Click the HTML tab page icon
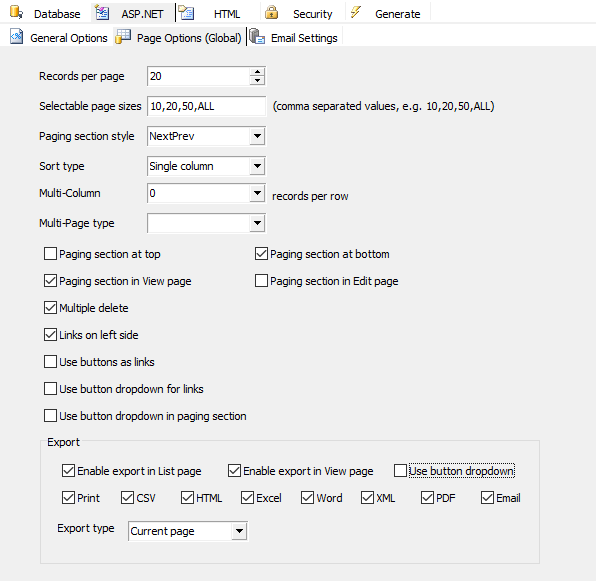The height and width of the screenshot is (581, 596). (187, 13)
